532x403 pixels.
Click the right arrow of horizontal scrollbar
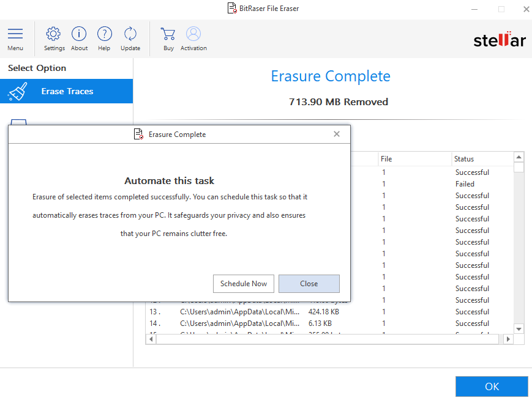(x=508, y=339)
